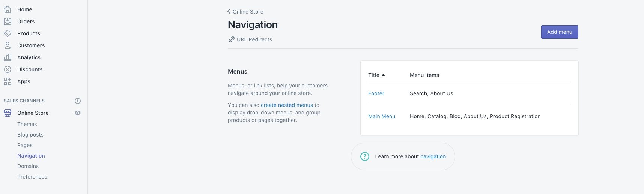Image resolution: width=644 pixels, height=194 pixels.
Task: Click the Apps grid icon
Action: [8, 81]
